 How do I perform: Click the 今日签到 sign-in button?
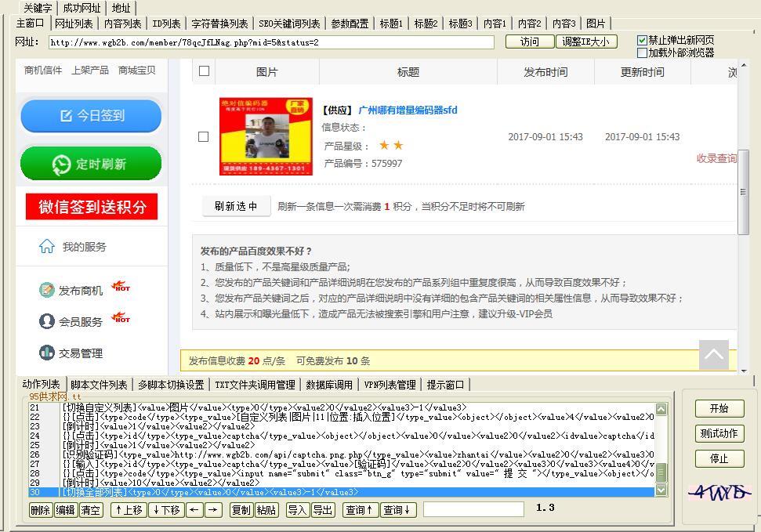(x=91, y=116)
